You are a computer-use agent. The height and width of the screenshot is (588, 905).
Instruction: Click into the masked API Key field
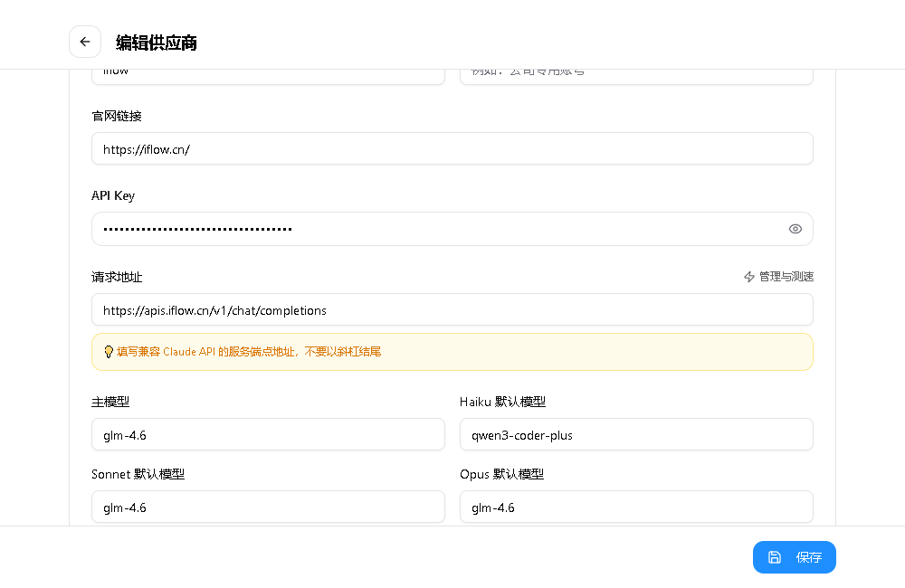[434, 229]
